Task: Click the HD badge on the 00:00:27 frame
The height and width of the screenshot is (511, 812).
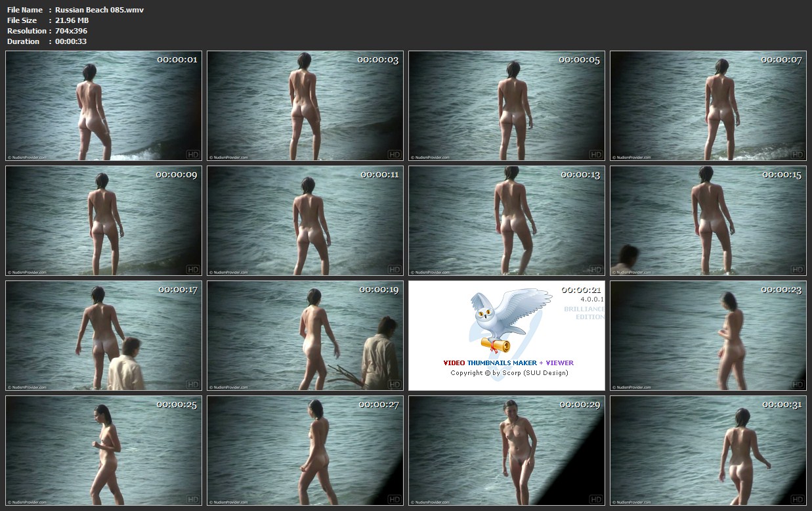Action: [395, 499]
